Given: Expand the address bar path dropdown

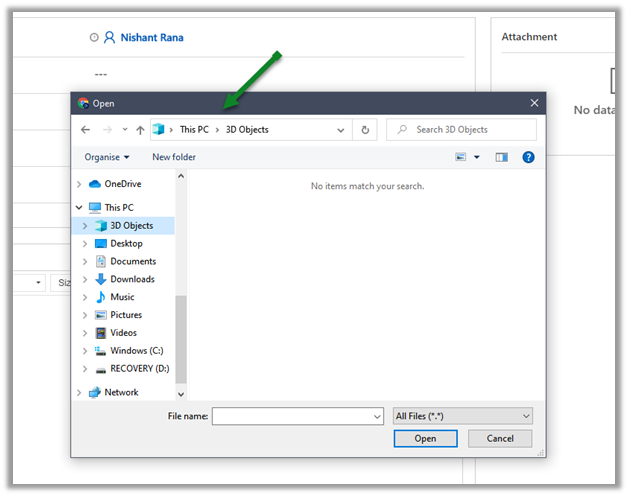Looking at the screenshot, I should click(x=342, y=130).
